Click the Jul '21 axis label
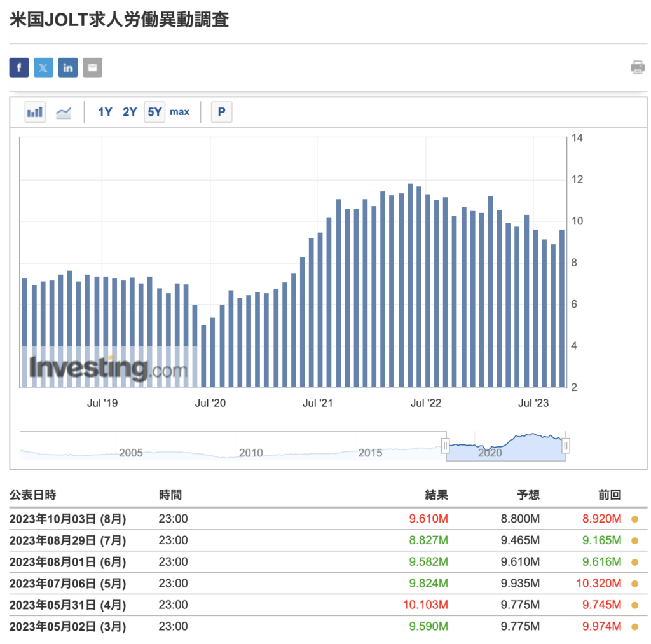 tap(318, 403)
